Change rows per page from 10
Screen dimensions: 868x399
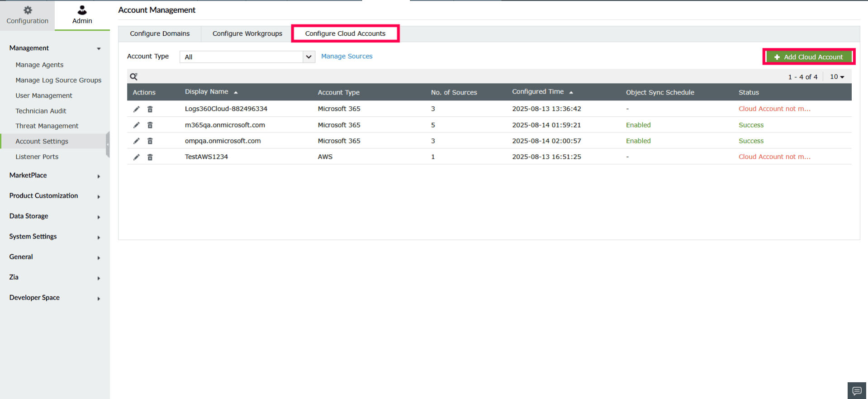click(x=837, y=77)
